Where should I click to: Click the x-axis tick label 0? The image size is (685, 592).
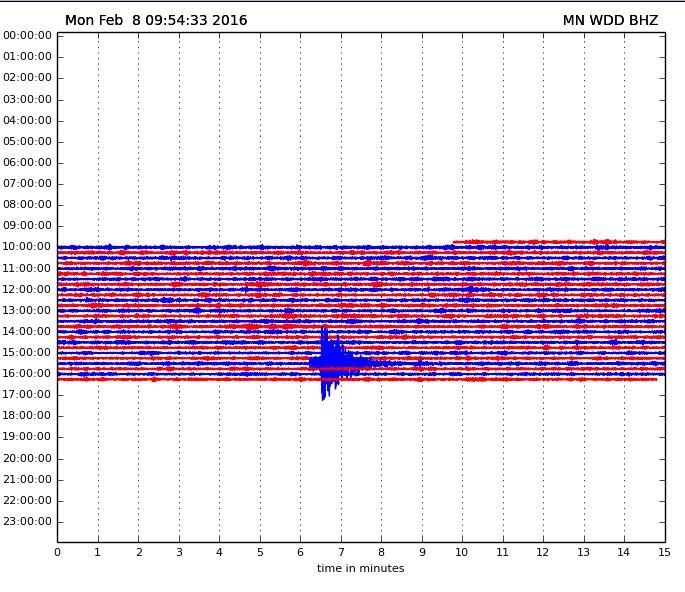(x=57, y=552)
